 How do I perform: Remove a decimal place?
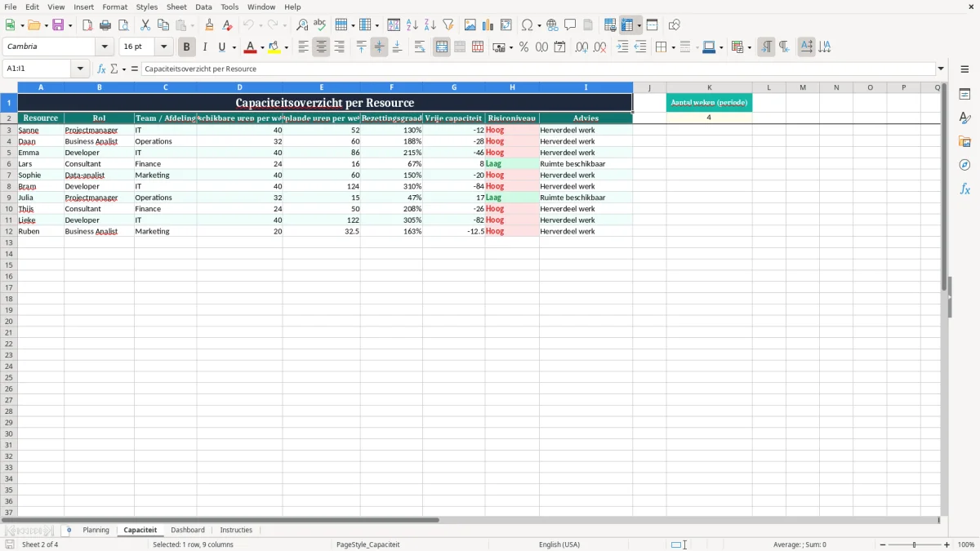click(600, 47)
